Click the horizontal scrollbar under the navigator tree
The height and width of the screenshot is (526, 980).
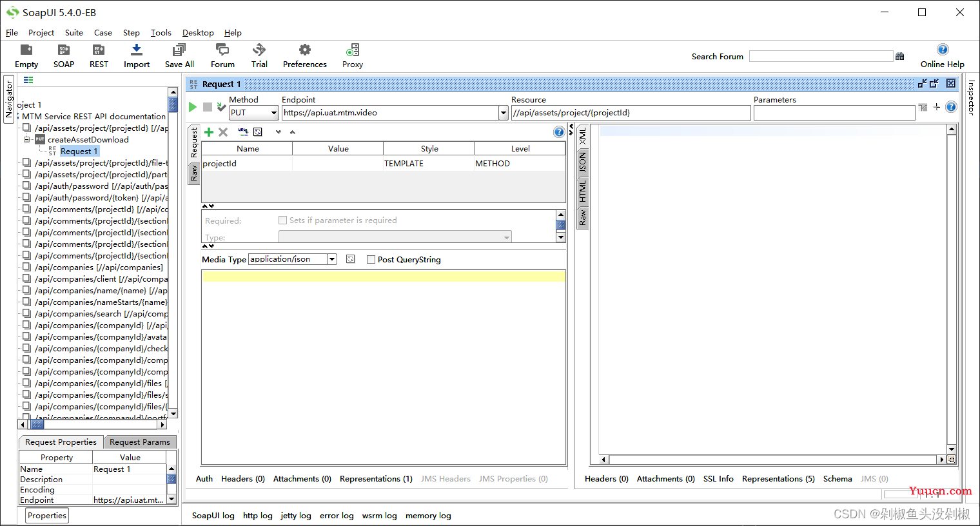(x=92, y=424)
